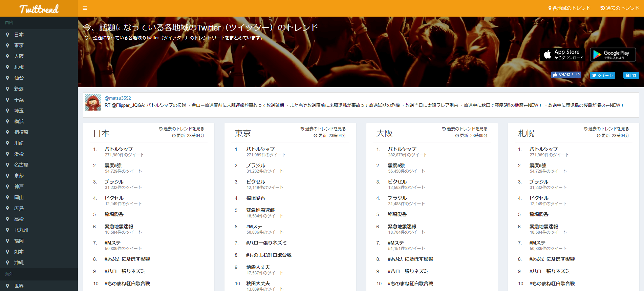The height and width of the screenshot is (291, 644).
Task: Select 東京 in the left sidebar
Action: coord(19,45)
